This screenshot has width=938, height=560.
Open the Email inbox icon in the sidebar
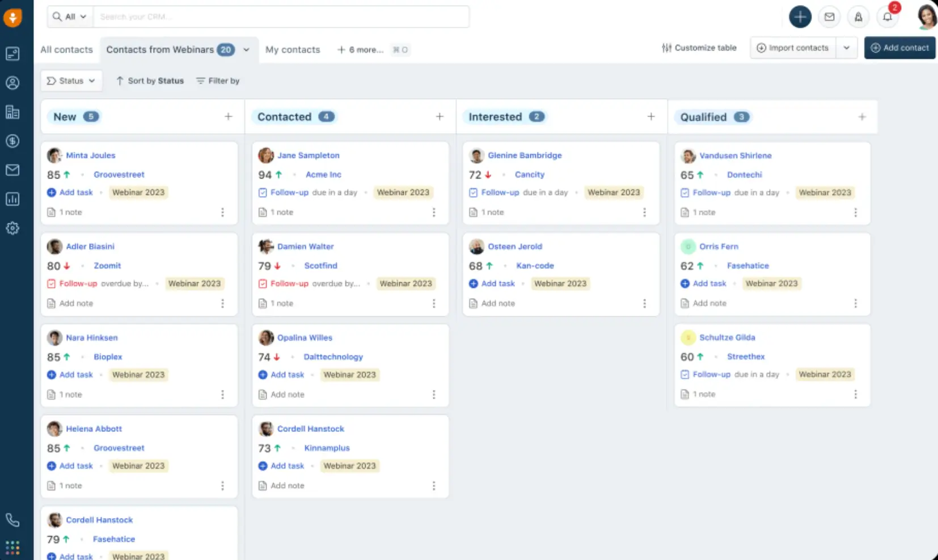tap(12, 170)
